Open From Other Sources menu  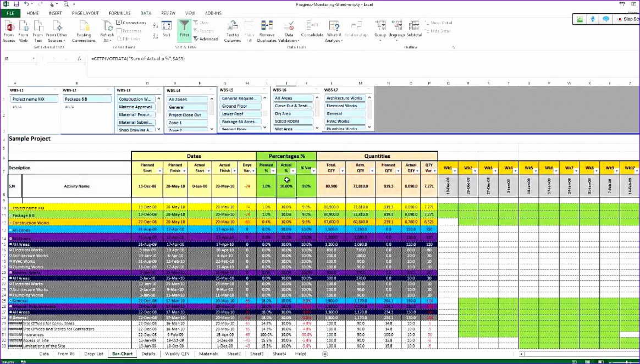point(56,31)
